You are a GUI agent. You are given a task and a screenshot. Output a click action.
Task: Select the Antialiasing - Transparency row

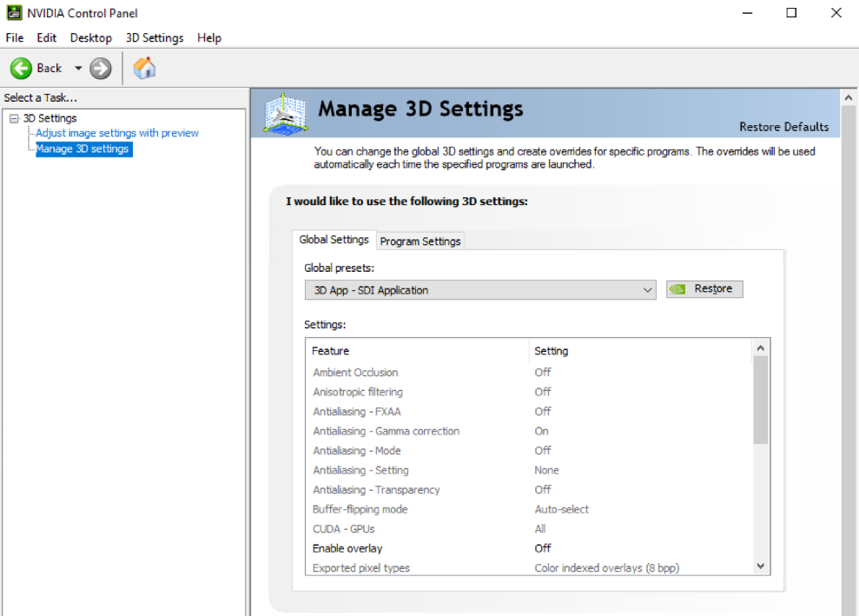(x=529, y=490)
